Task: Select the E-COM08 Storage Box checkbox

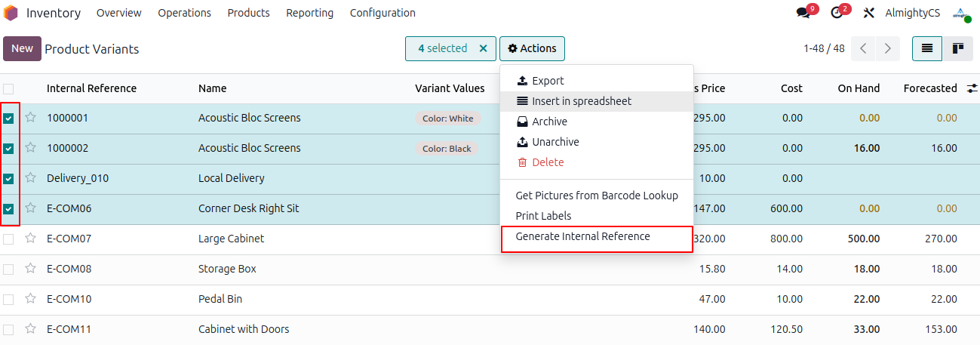Action: (8, 270)
